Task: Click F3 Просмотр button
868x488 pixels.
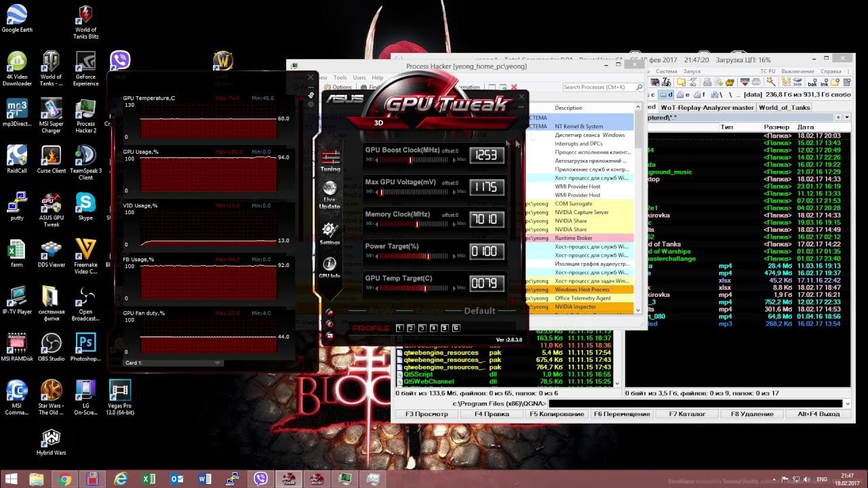Action: pos(427,413)
